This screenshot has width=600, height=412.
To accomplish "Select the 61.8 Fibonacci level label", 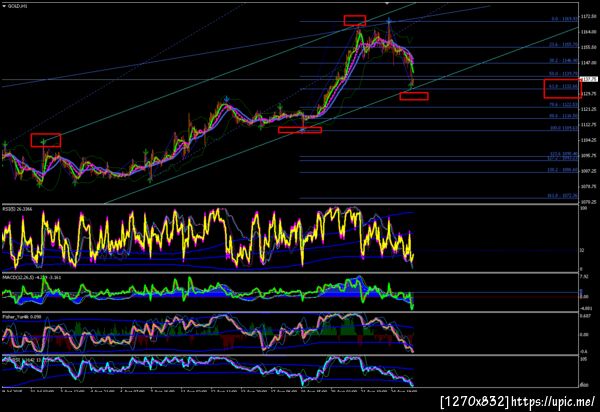I will 564,87.
